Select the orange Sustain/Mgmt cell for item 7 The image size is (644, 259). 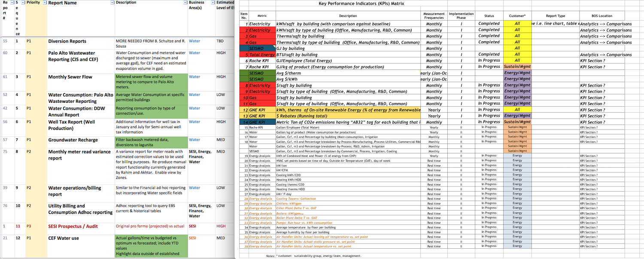tap(517, 67)
